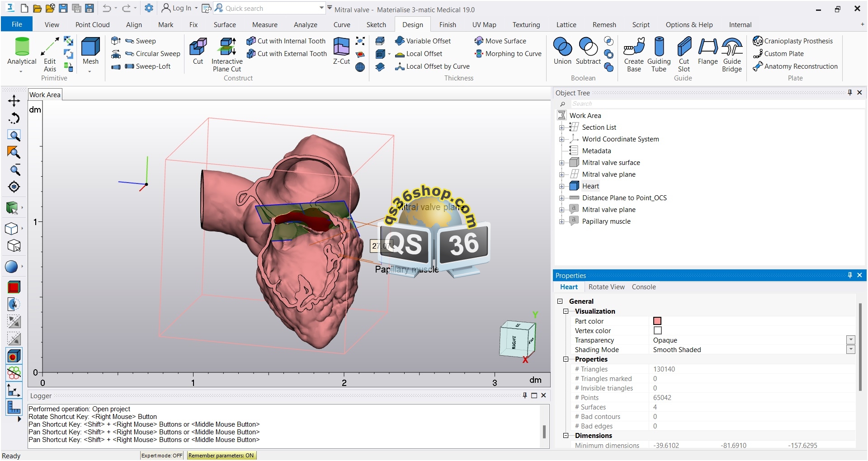
Task: Select the Z-Cut tool
Action: click(341, 51)
